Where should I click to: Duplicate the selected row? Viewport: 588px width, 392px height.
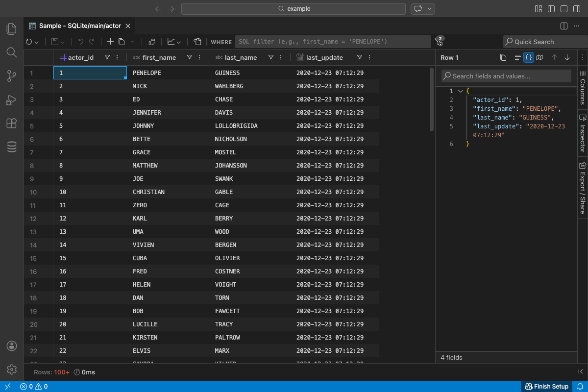tap(121, 42)
